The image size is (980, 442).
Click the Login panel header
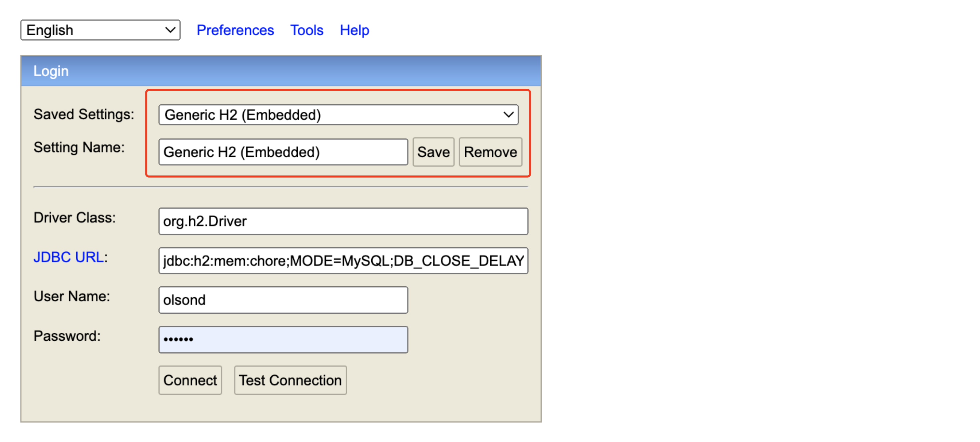click(x=281, y=71)
